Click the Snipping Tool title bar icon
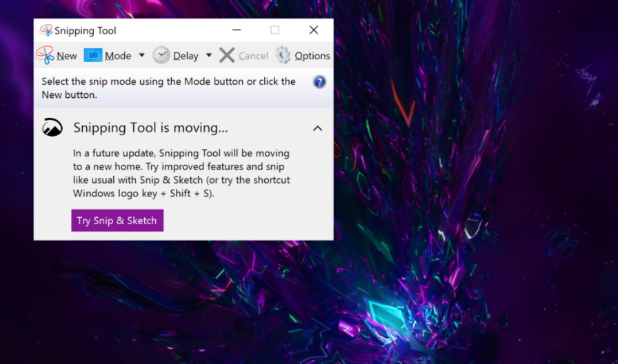 click(46, 30)
